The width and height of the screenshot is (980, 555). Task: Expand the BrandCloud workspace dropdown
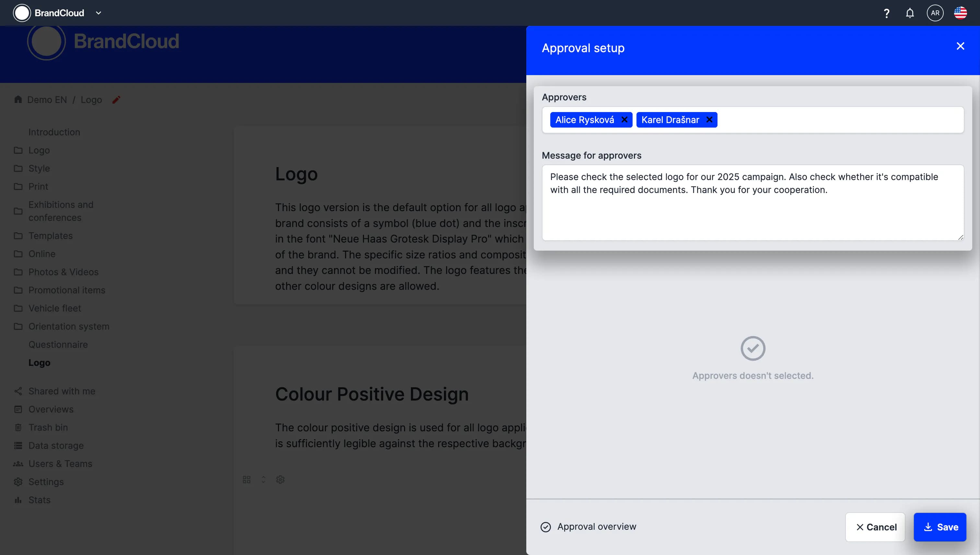99,13
